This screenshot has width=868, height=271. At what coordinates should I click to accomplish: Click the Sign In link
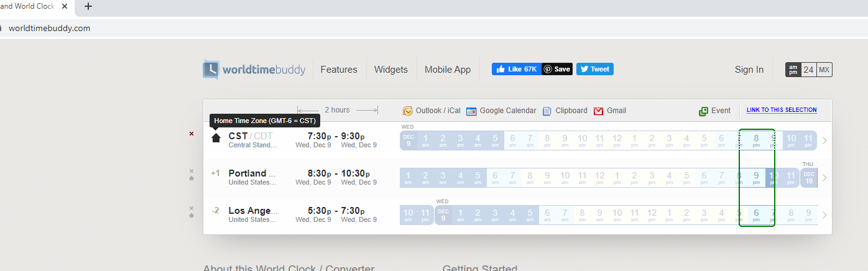pyautogui.click(x=749, y=70)
